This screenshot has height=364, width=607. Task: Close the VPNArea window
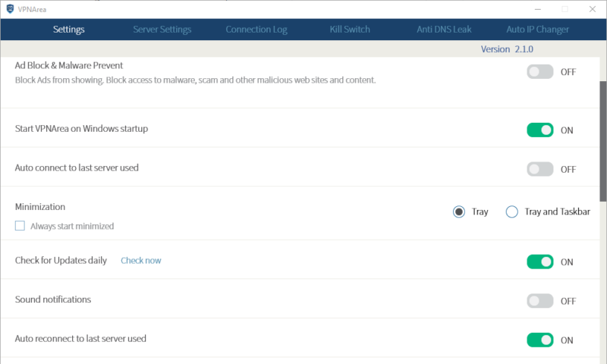coord(590,9)
